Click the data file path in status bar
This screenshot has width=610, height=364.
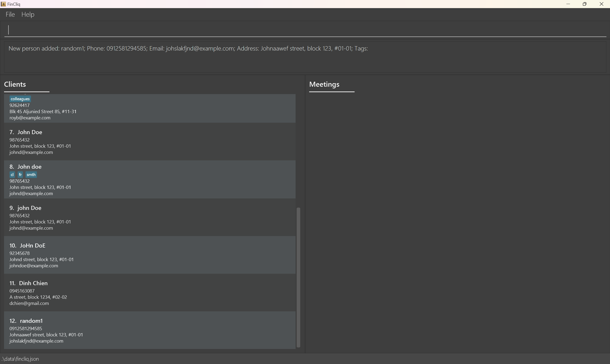pyautogui.click(x=20, y=359)
